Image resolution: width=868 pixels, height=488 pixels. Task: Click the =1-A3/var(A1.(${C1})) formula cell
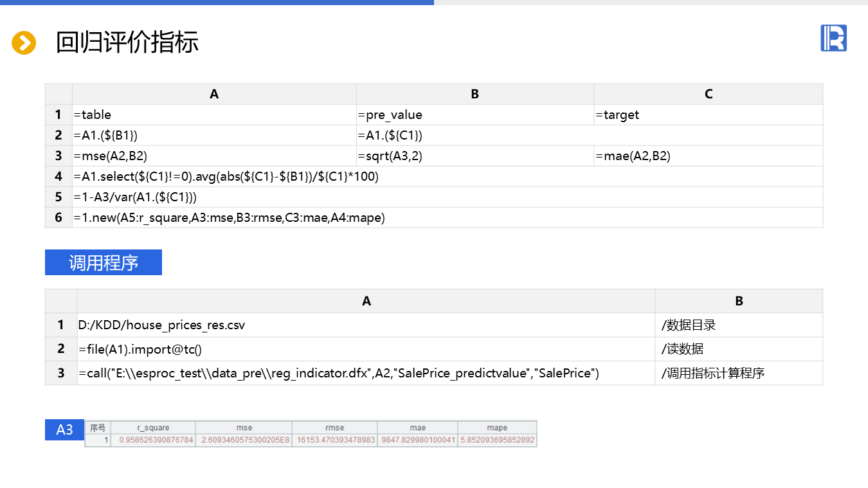point(448,197)
